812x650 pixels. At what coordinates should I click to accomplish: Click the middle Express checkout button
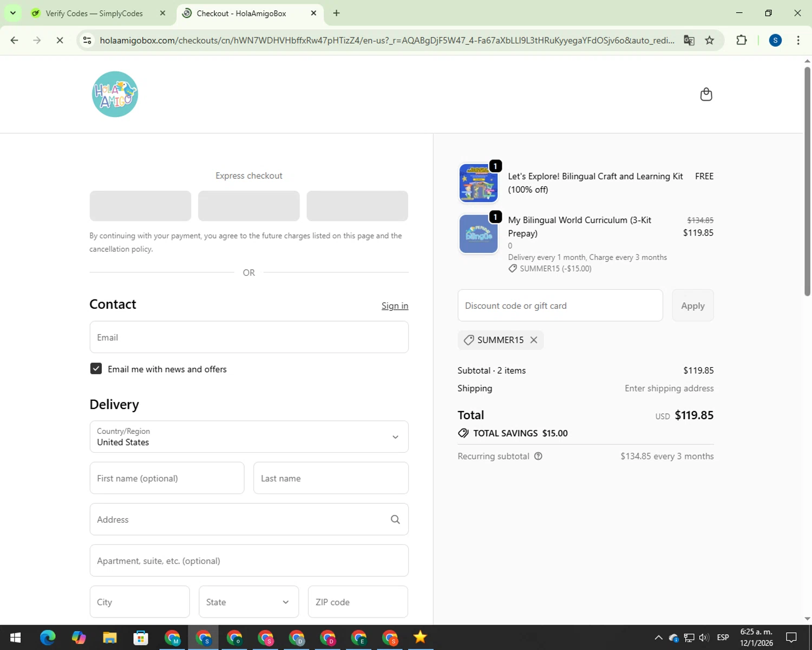tap(249, 206)
